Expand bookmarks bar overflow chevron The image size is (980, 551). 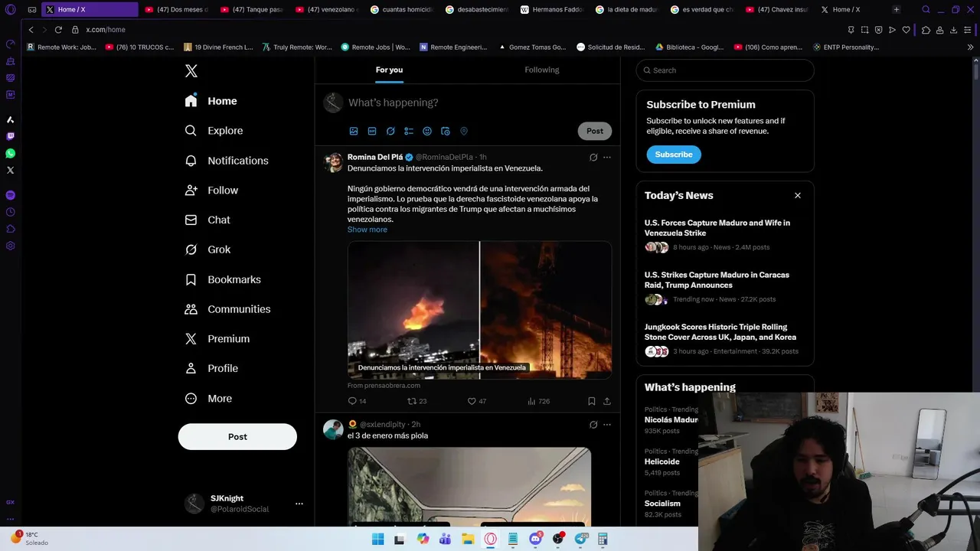click(970, 47)
